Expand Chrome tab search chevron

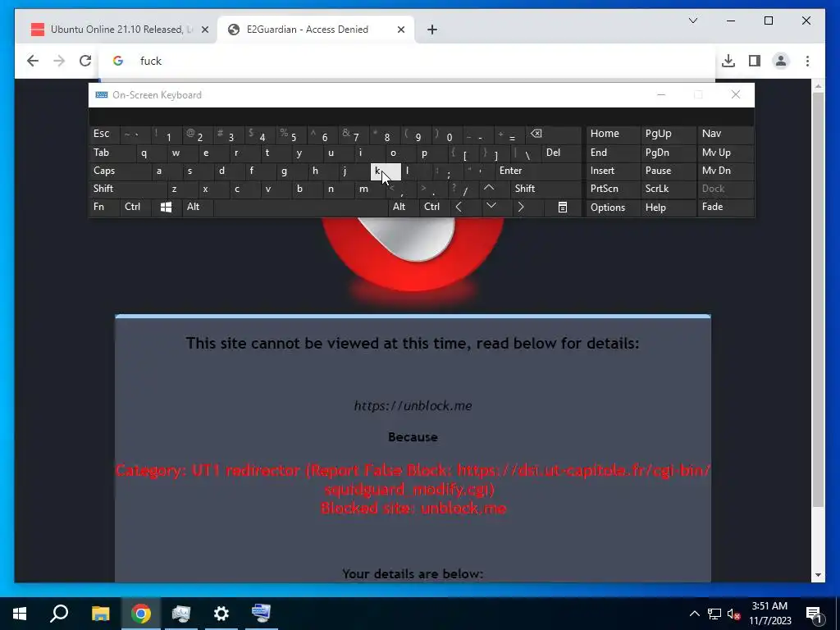(x=692, y=21)
